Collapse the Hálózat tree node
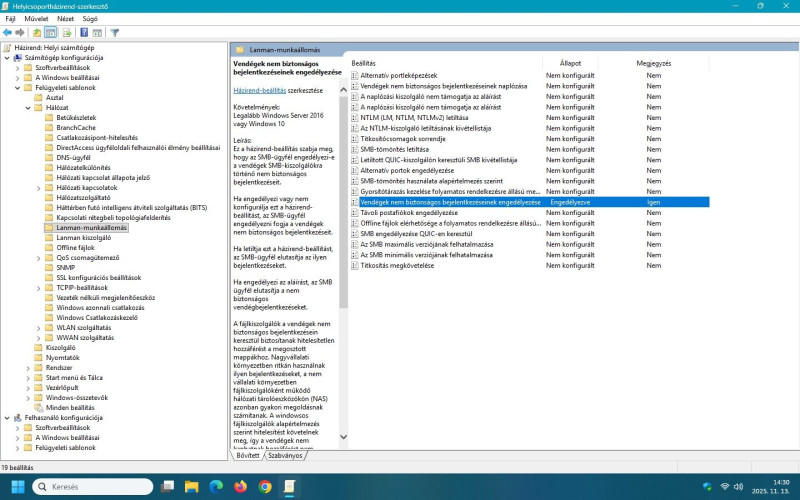800x500 pixels. (28, 108)
